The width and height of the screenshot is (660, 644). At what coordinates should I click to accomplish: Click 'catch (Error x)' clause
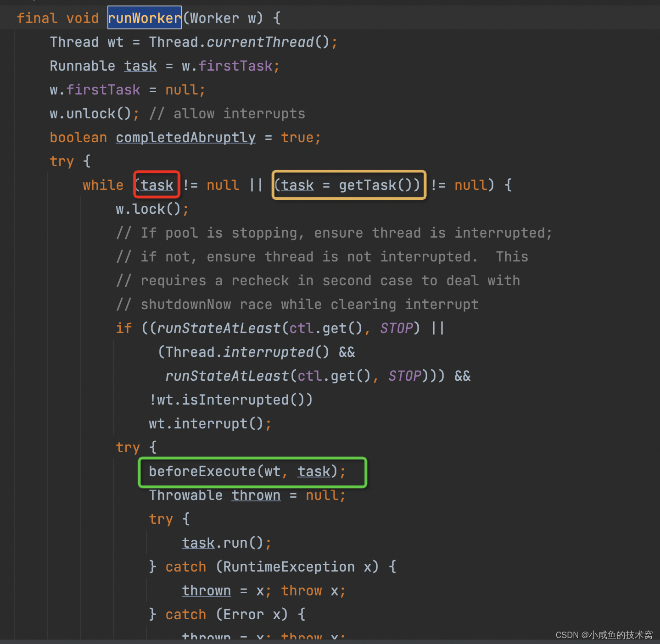(x=227, y=615)
